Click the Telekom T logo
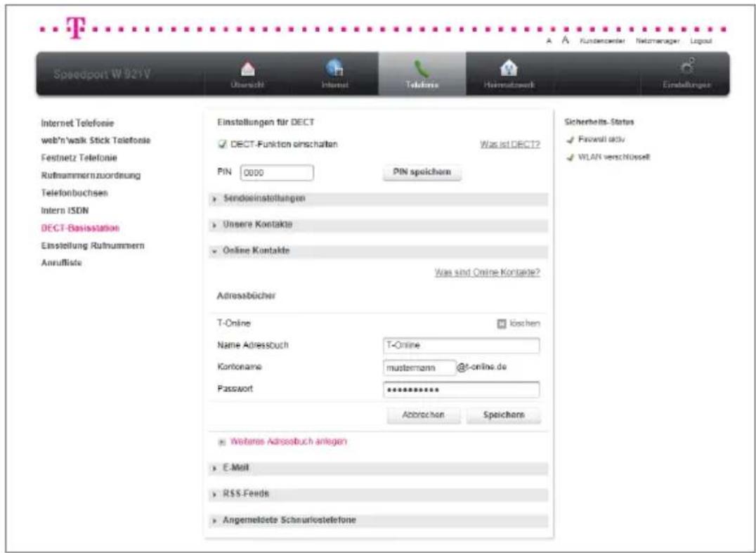Screen dimensions: 756x553 click(x=77, y=28)
